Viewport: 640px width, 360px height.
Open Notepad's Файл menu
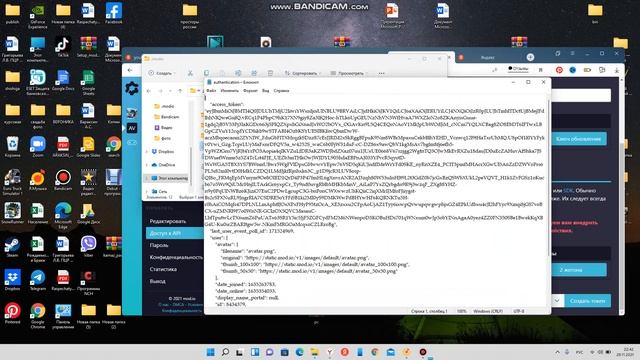[x=211, y=91]
